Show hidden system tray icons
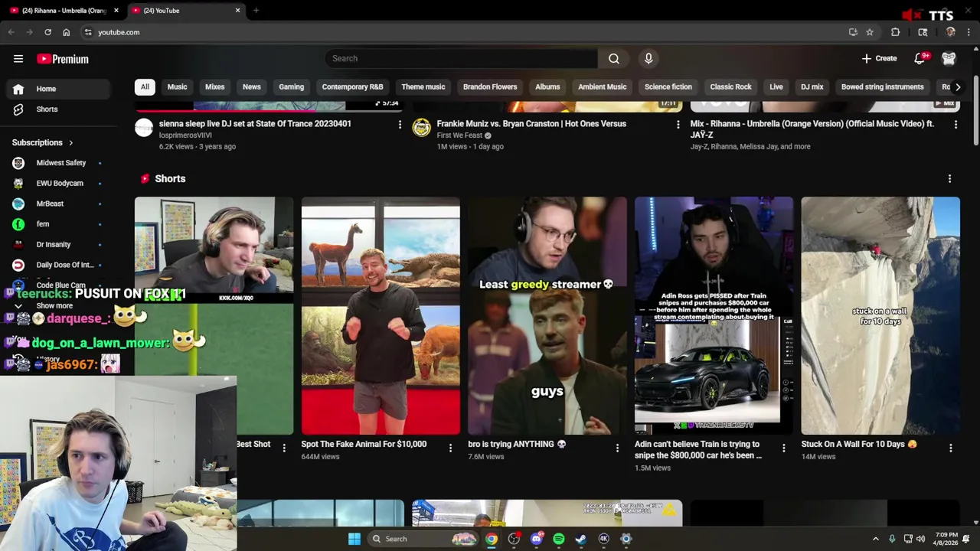Screen dimensions: 980x551 pos(876,539)
